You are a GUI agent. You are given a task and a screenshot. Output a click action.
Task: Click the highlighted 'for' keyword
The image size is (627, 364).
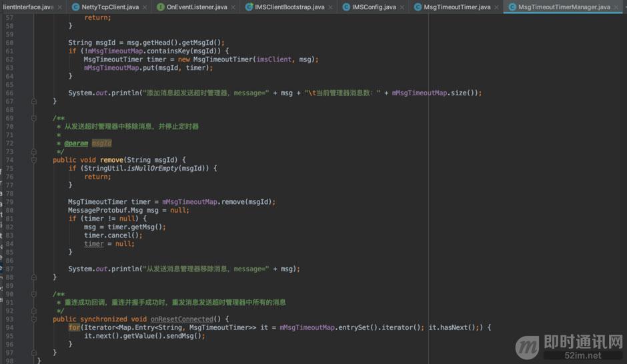coord(74,327)
